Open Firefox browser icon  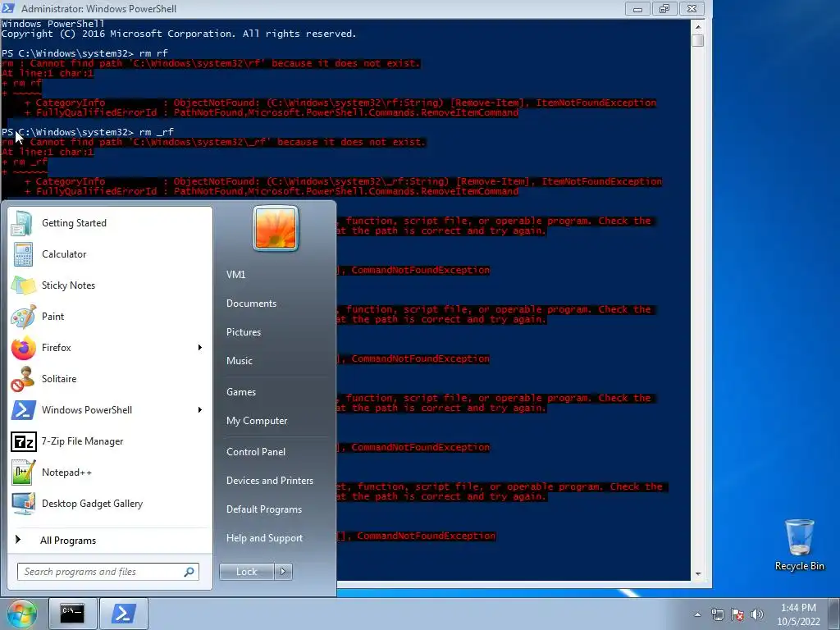click(x=23, y=348)
